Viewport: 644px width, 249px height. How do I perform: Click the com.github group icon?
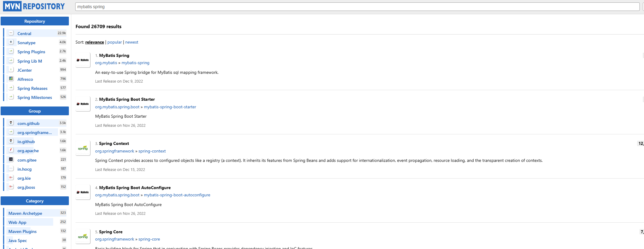point(11,123)
